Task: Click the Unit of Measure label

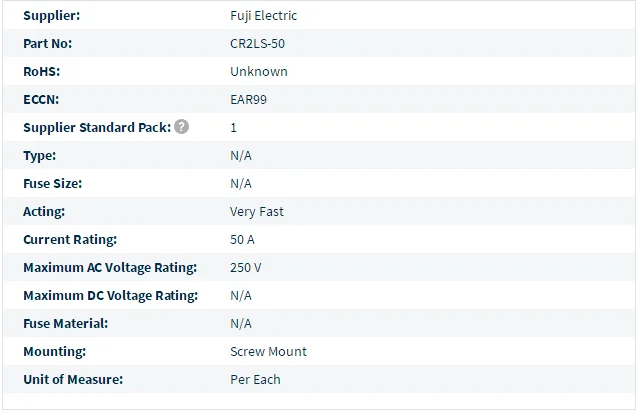Action: tap(73, 379)
